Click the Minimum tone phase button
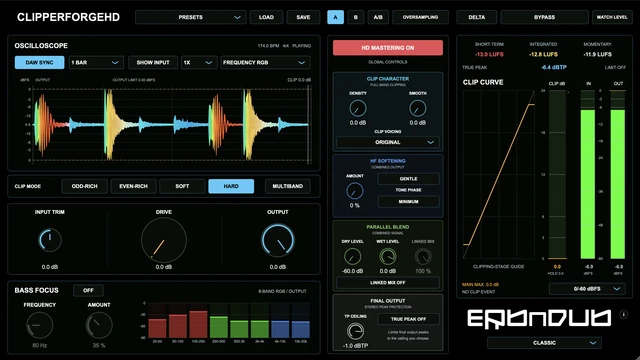Image resolution: width=640 pixels, height=360 pixels. pyautogui.click(x=409, y=202)
